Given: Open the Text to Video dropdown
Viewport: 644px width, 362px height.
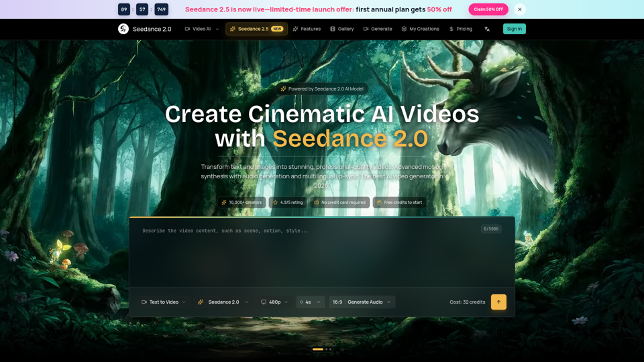Looking at the screenshot, I should [164, 302].
